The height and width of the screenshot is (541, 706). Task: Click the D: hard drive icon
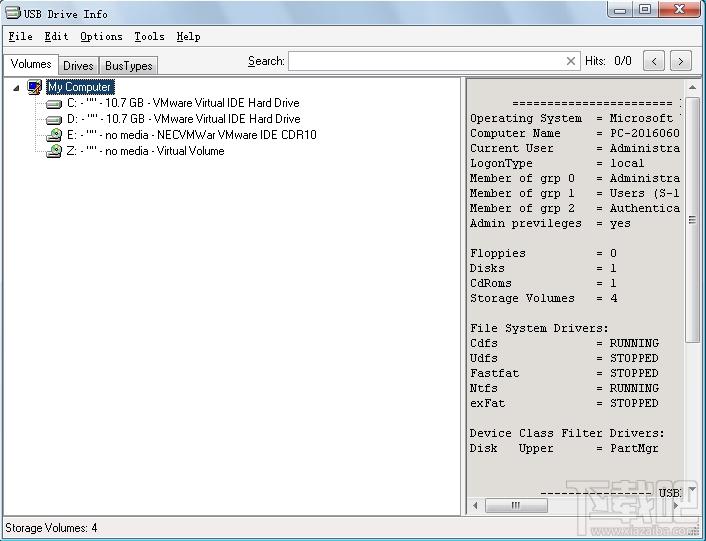(x=54, y=120)
